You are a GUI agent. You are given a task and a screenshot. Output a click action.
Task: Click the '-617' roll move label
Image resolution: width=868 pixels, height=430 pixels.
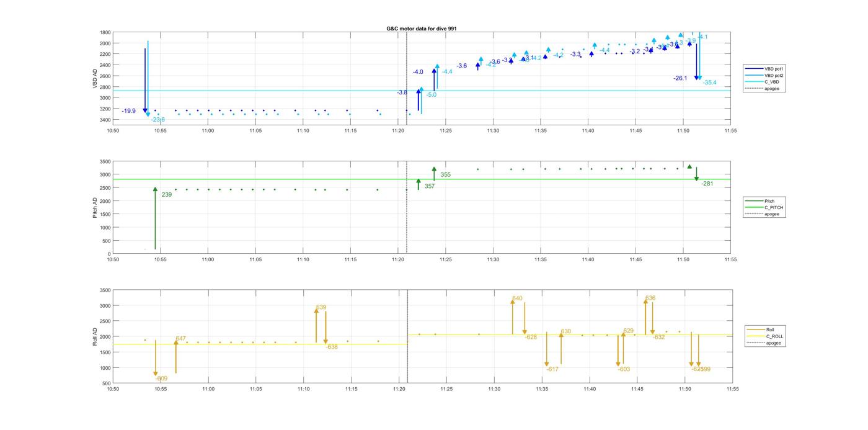pyautogui.click(x=552, y=370)
